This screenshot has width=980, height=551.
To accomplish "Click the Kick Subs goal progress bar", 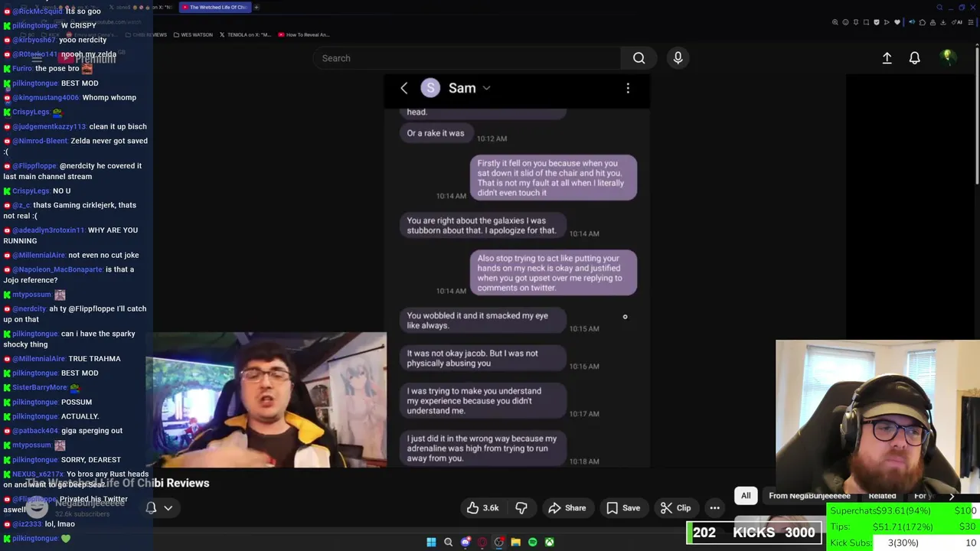I will click(903, 543).
